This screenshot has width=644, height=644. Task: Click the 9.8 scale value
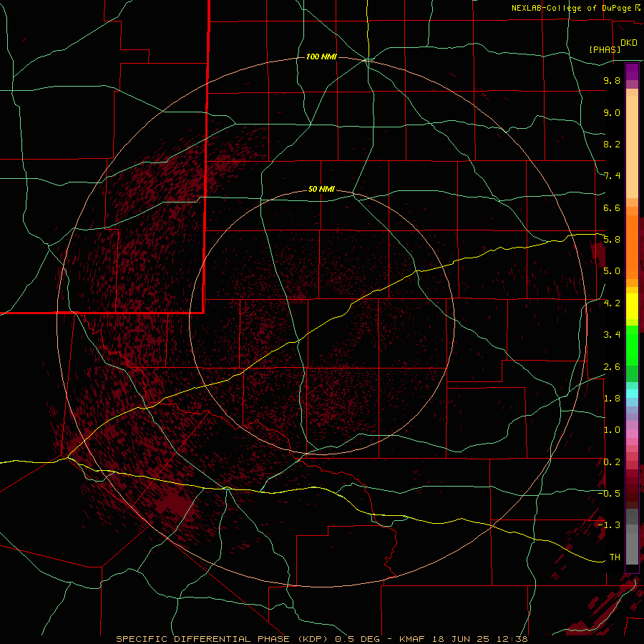pos(612,80)
